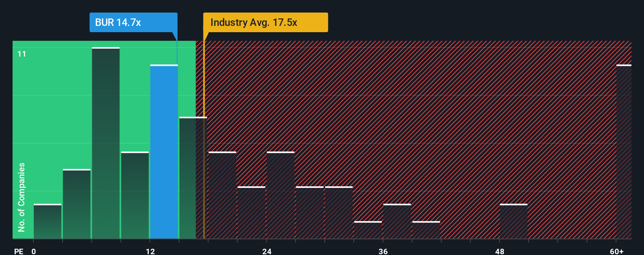Select the second bar from the left

77,204
